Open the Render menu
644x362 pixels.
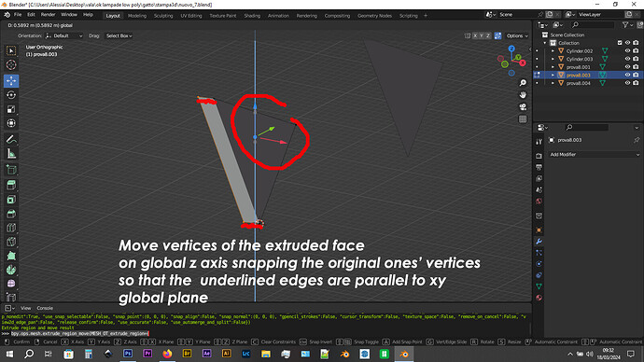(48, 15)
